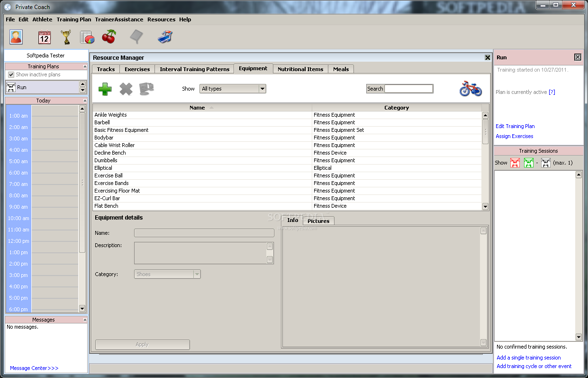The width and height of the screenshot is (588, 378).
Task: Click the gold trophy toolbar icon
Action: click(x=66, y=37)
